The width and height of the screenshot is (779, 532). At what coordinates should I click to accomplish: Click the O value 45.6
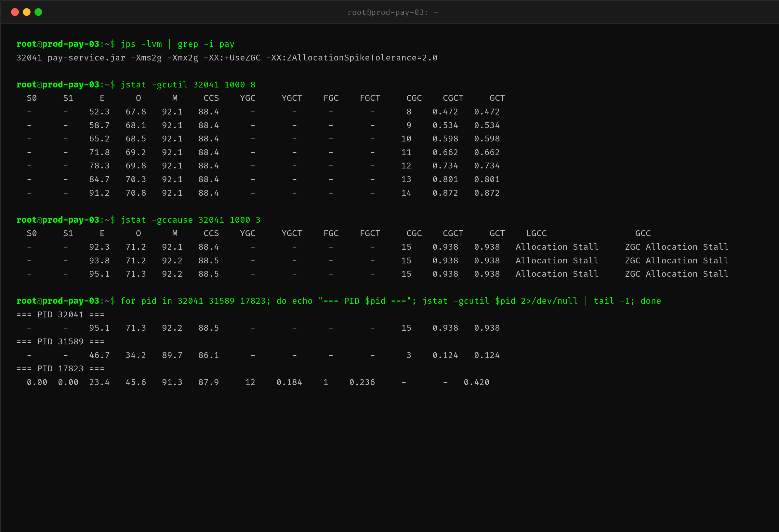pyautogui.click(x=136, y=382)
